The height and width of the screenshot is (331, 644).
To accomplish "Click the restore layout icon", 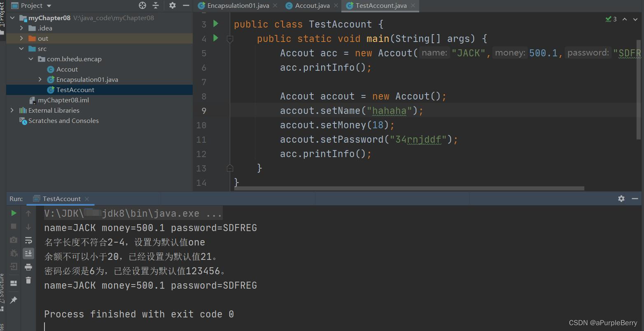I will [14, 283].
